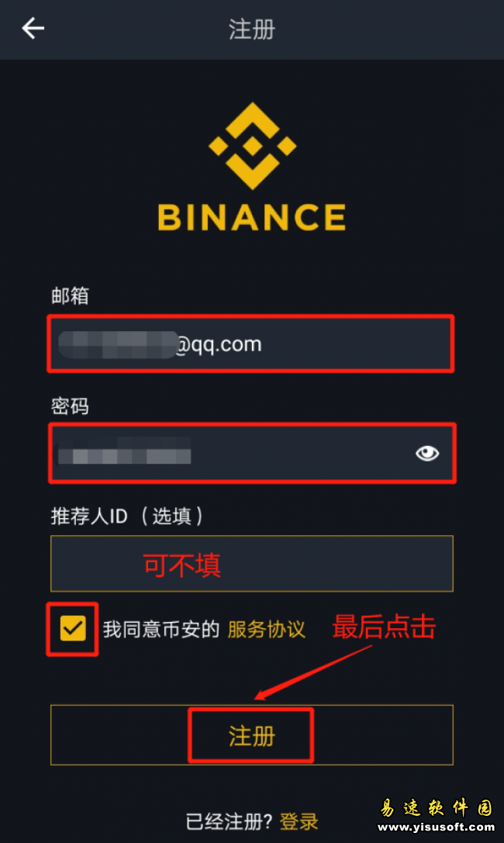Click the BINANCE wordmark text
This screenshot has width=504, height=843.
(252, 217)
